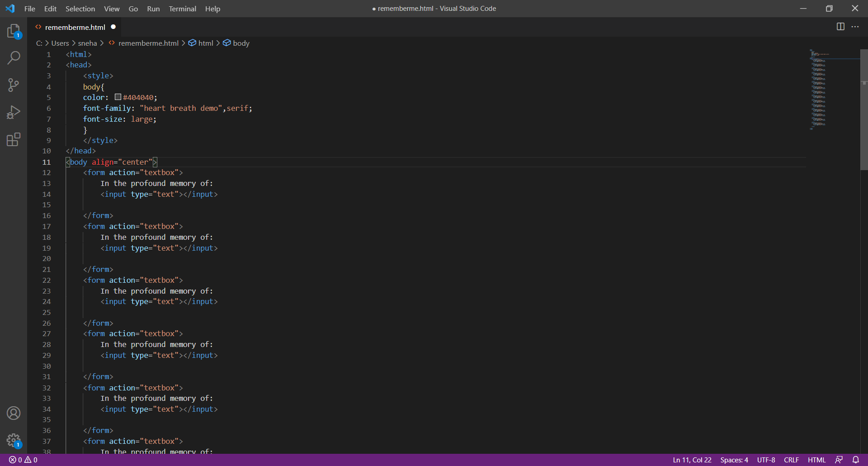Change language mode via HTML in status bar

coord(816,460)
